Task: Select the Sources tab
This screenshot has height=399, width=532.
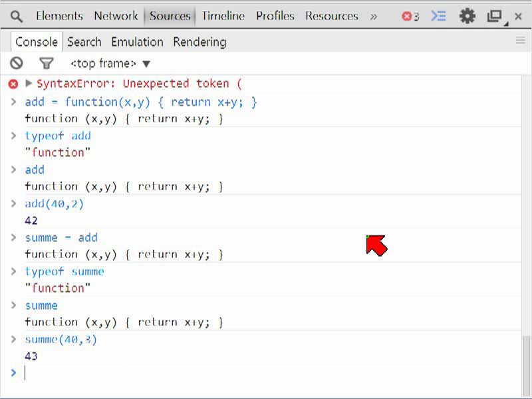Action: [170, 16]
